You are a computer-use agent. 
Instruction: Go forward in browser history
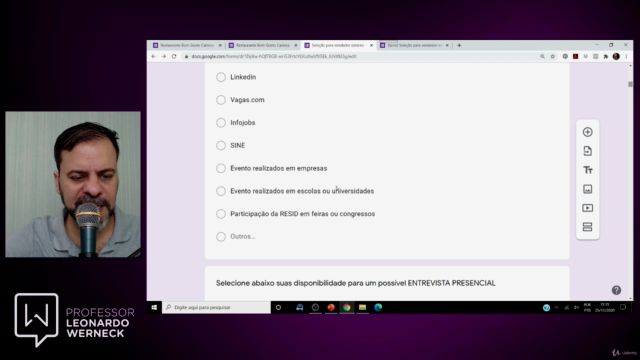point(164,56)
